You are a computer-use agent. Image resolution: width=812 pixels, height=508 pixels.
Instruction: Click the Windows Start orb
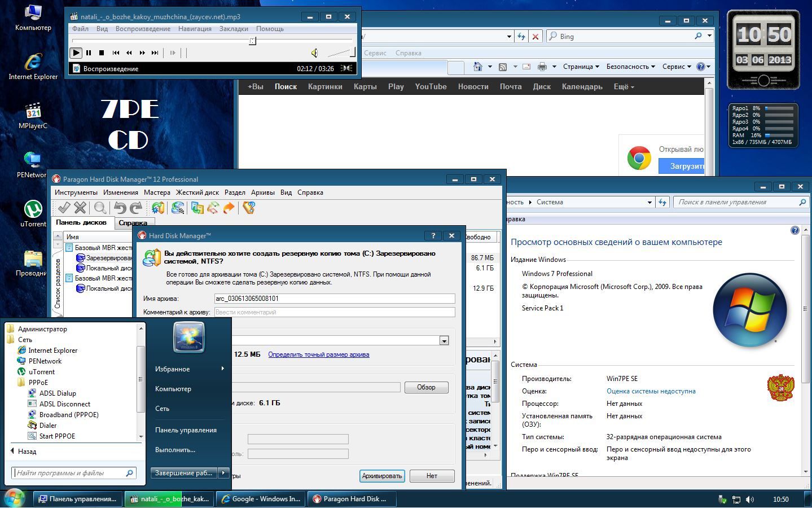[15, 498]
